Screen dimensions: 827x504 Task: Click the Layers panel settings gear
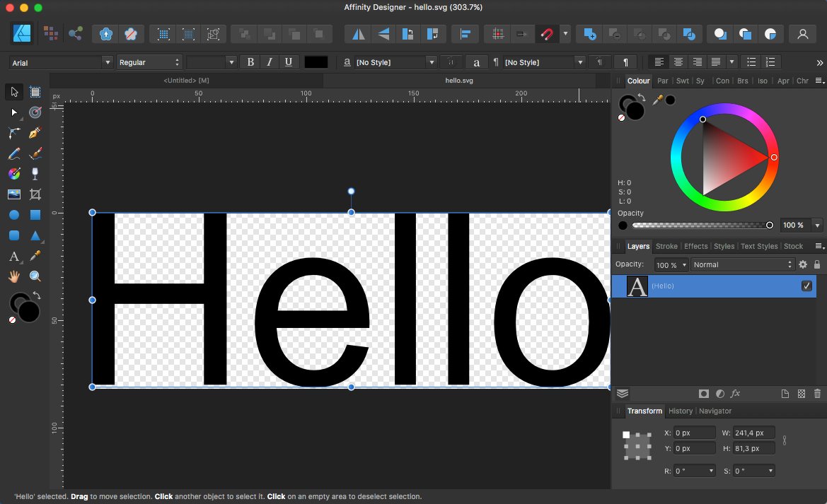tap(804, 264)
